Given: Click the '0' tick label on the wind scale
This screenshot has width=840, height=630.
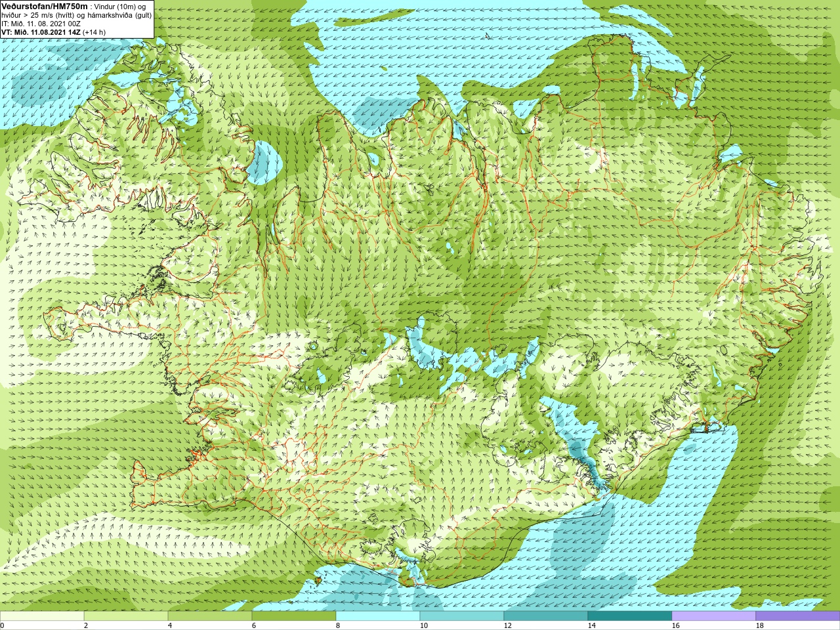Looking at the screenshot, I should click(2, 625).
